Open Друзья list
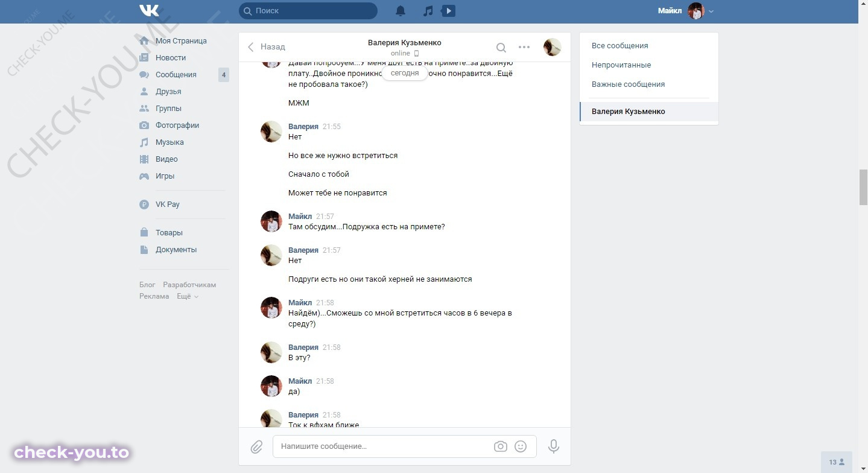This screenshot has height=473, width=868. 168,92
